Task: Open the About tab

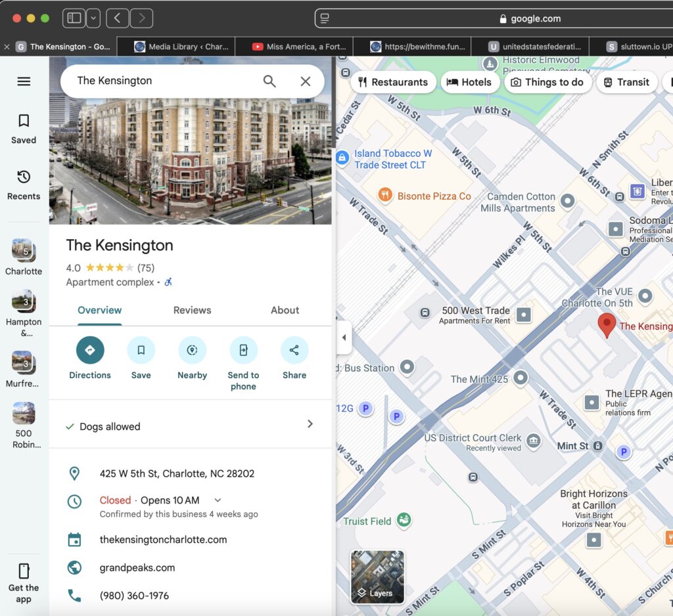Action: tap(285, 310)
